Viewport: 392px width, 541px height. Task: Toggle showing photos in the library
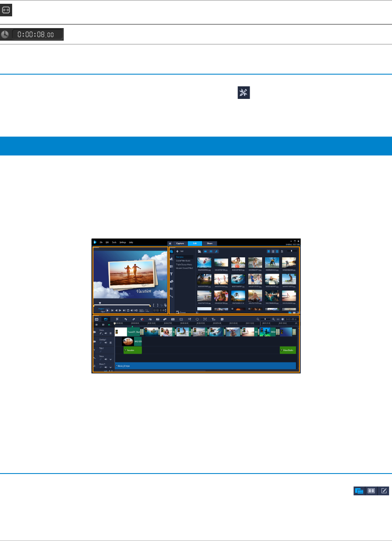click(x=211, y=251)
